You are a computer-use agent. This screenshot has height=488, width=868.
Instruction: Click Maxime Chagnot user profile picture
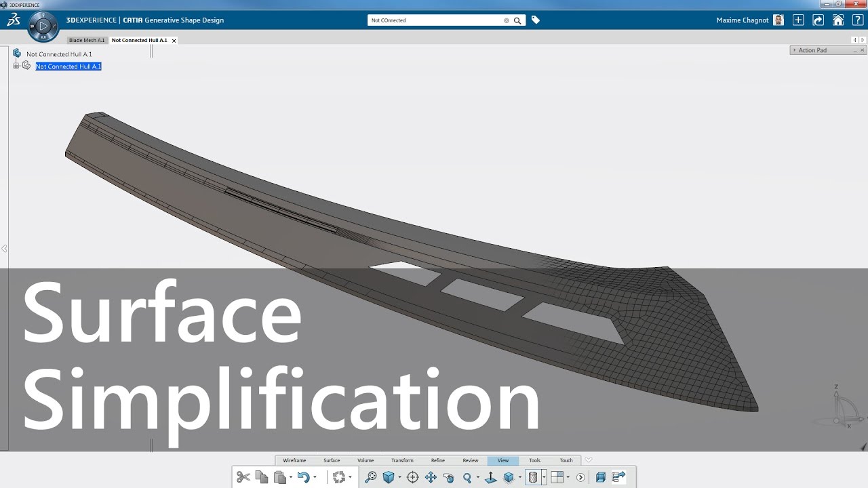(x=778, y=20)
